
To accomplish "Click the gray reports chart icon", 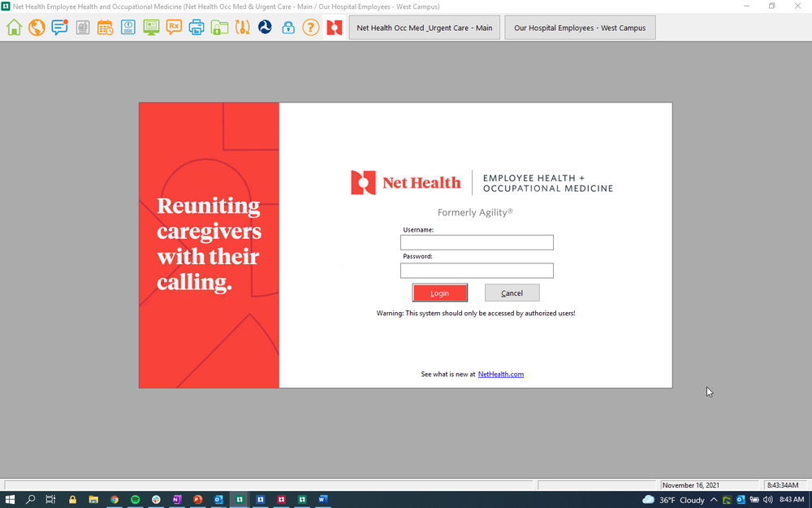I will click(82, 28).
